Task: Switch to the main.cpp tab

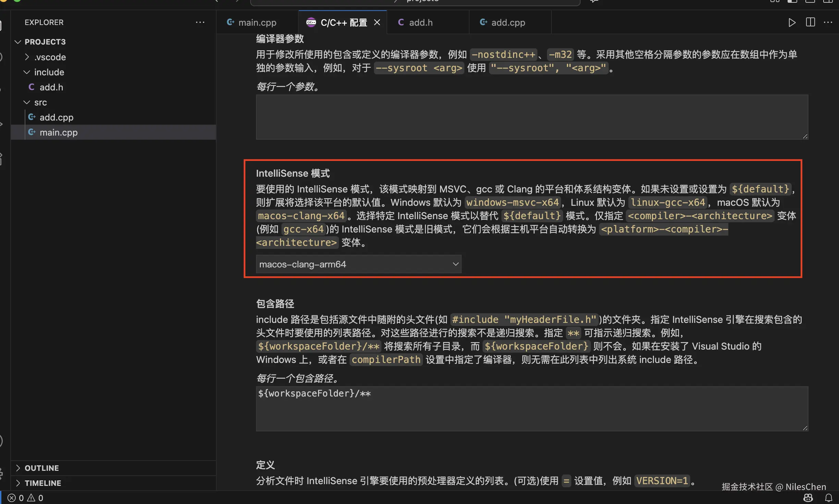Action: coord(257,22)
